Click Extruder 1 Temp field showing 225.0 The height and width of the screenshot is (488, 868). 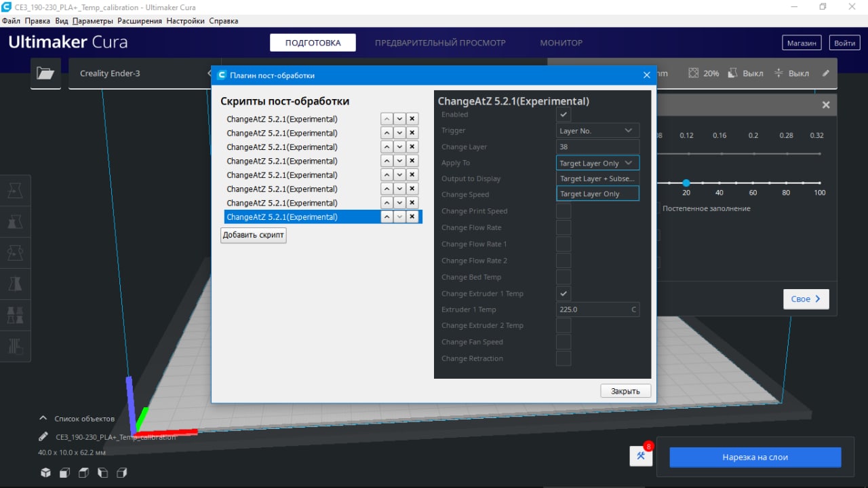[x=597, y=309]
